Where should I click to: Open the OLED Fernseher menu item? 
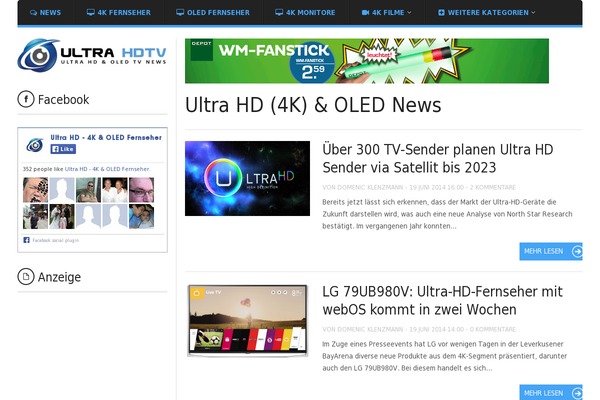coord(213,13)
